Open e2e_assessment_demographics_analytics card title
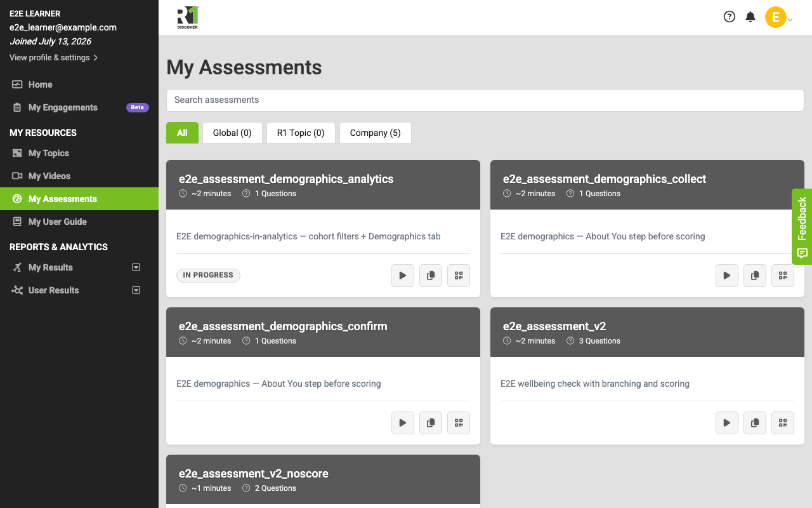 pos(286,179)
